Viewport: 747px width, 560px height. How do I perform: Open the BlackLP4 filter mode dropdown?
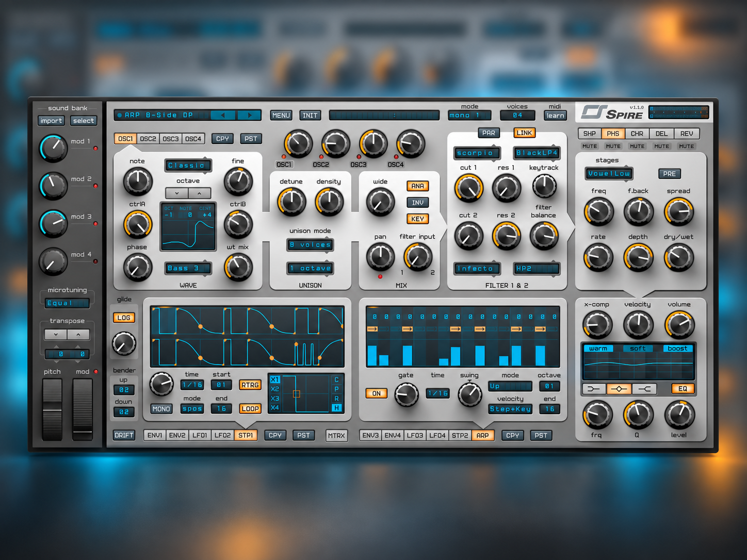click(x=537, y=153)
